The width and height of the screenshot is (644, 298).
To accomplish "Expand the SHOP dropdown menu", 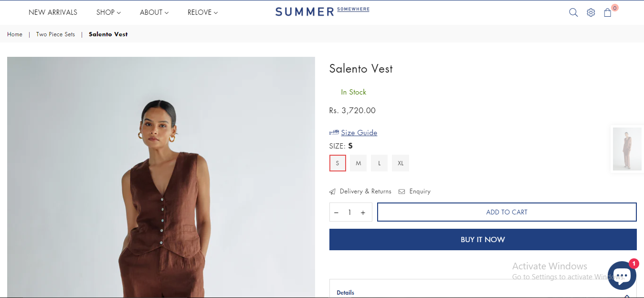I will pos(108,12).
